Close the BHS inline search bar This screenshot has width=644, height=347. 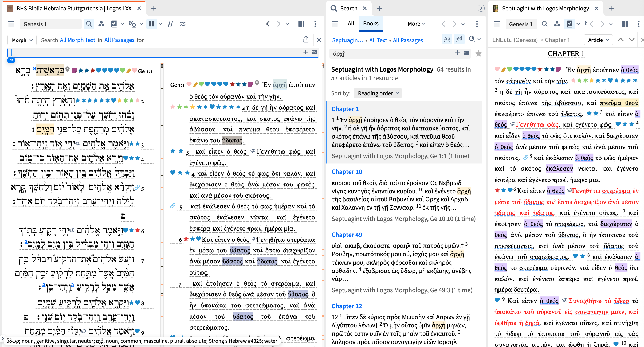click(x=319, y=40)
